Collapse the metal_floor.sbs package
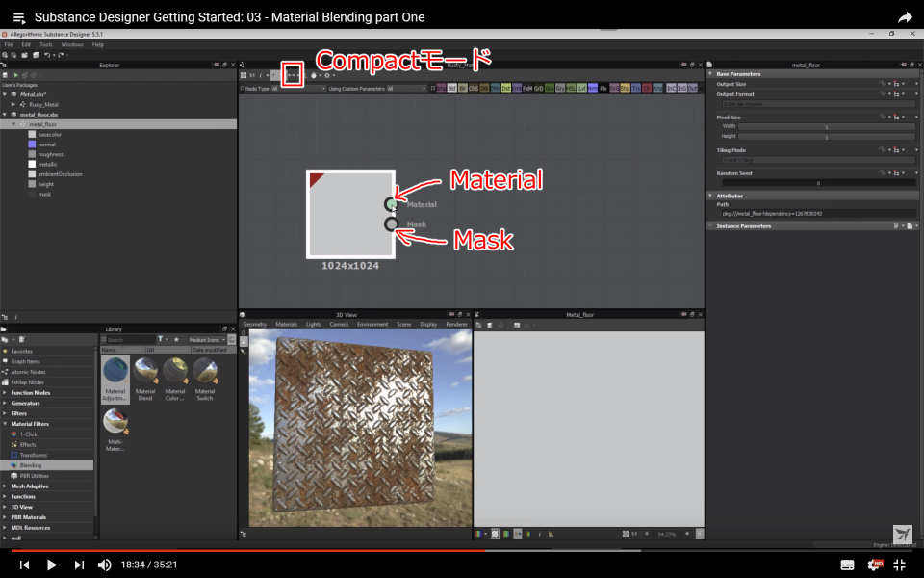924x578 pixels. (x=6, y=115)
